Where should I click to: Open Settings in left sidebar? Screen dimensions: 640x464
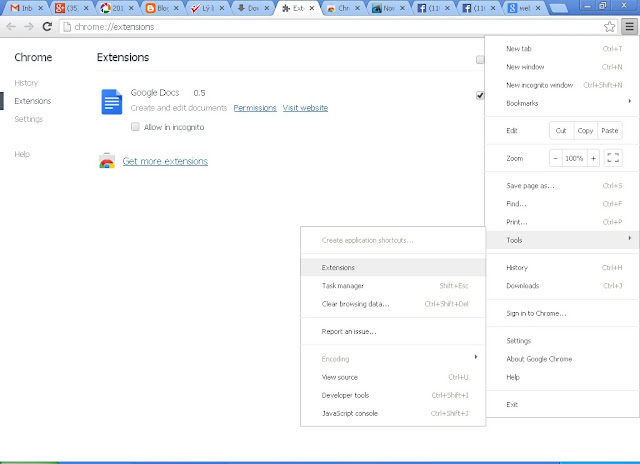pyautogui.click(x=29, y=119)
